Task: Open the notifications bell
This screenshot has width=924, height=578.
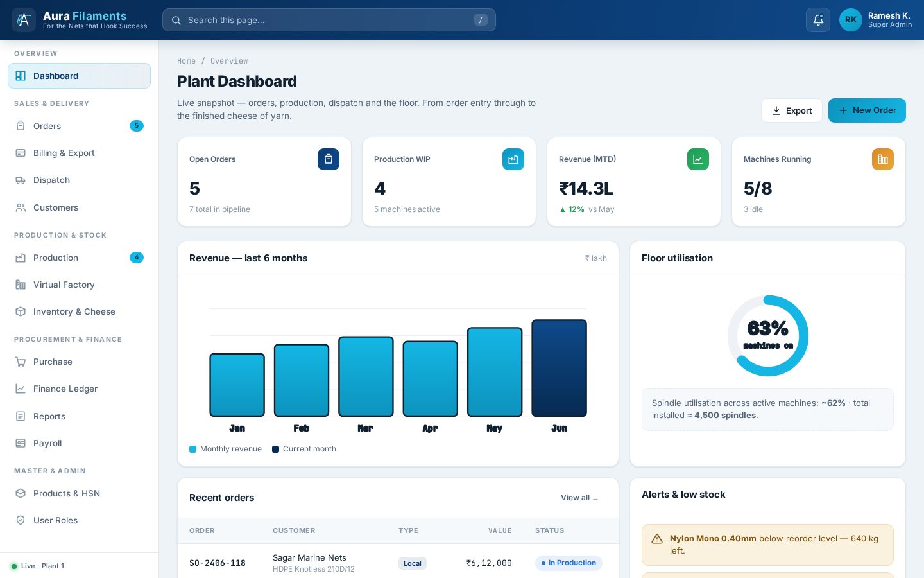Action: (x=818, y=20)
